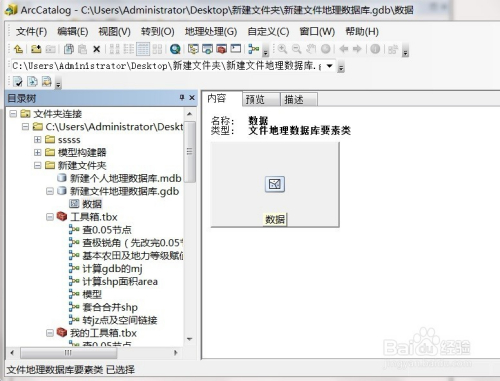
Task: Click the Go to Next Extent arrow
Action: coord(357,49)
